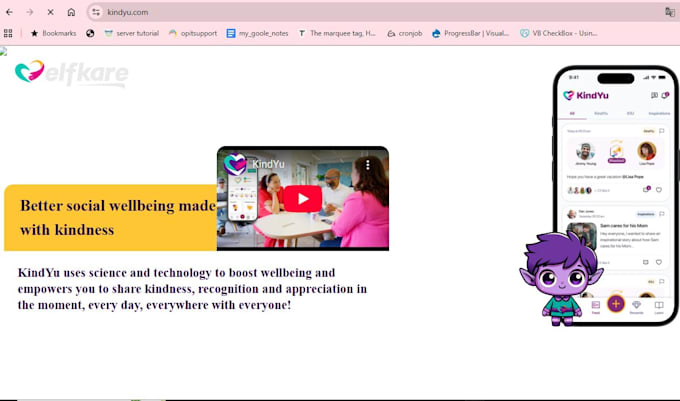This screenshot has width=680, height=401.
Task: View site information icon in address bar
Action: coord(96,12)
